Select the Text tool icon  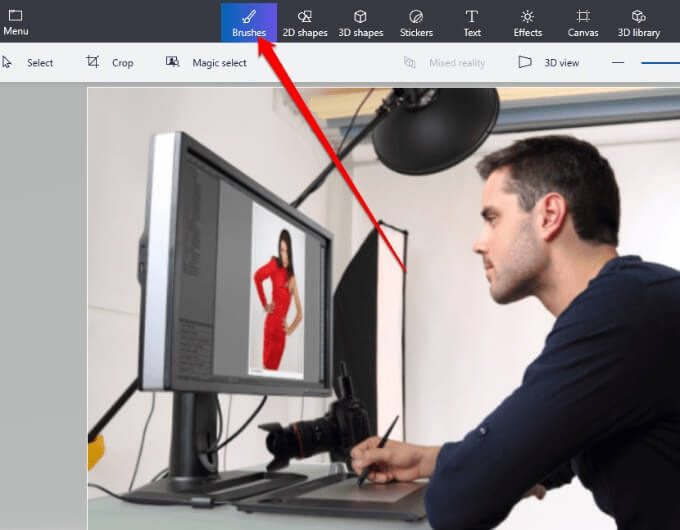pos(472,16)
